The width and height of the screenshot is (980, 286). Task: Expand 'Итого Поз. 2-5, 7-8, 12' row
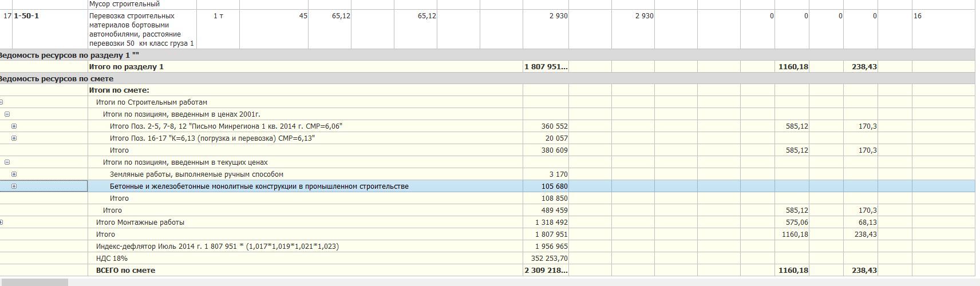point(14,126)
